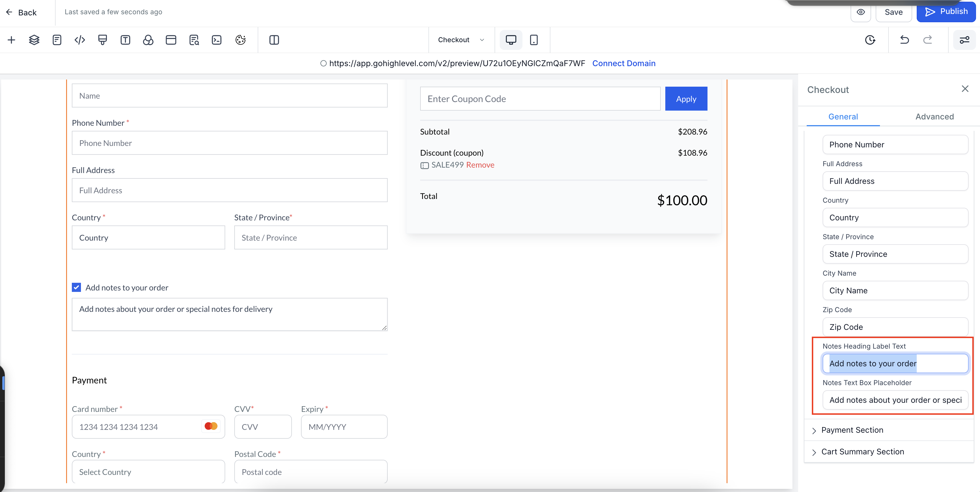
Task: Open the cookie consent settings icon
Action: [240, 40]
